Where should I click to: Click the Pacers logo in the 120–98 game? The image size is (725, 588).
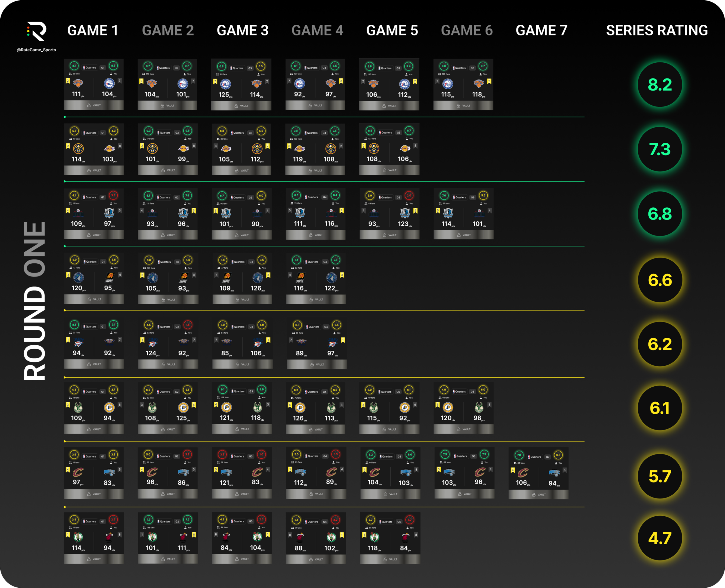(x=448, y=407)
